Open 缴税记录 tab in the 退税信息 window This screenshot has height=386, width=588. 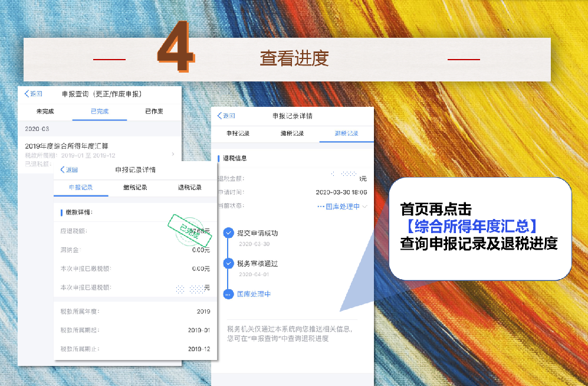292,133
